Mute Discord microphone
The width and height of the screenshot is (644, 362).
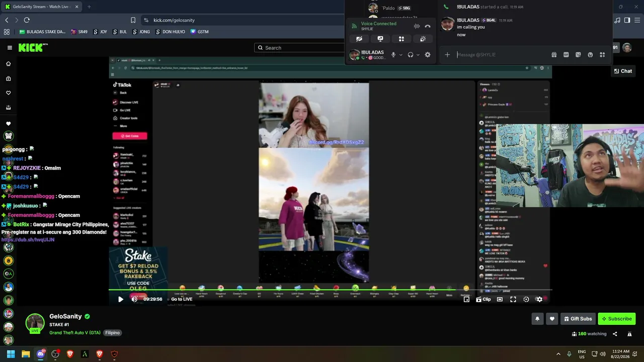(x=393, y=55)
